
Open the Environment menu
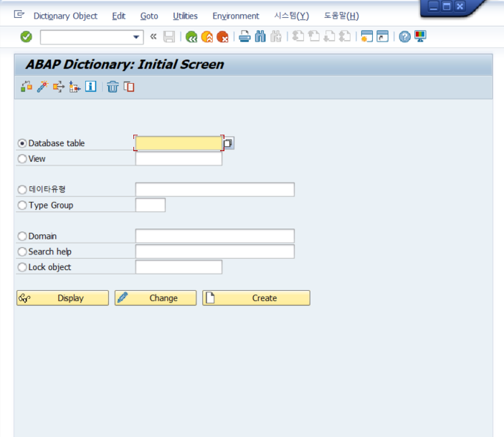pos(236,16)
